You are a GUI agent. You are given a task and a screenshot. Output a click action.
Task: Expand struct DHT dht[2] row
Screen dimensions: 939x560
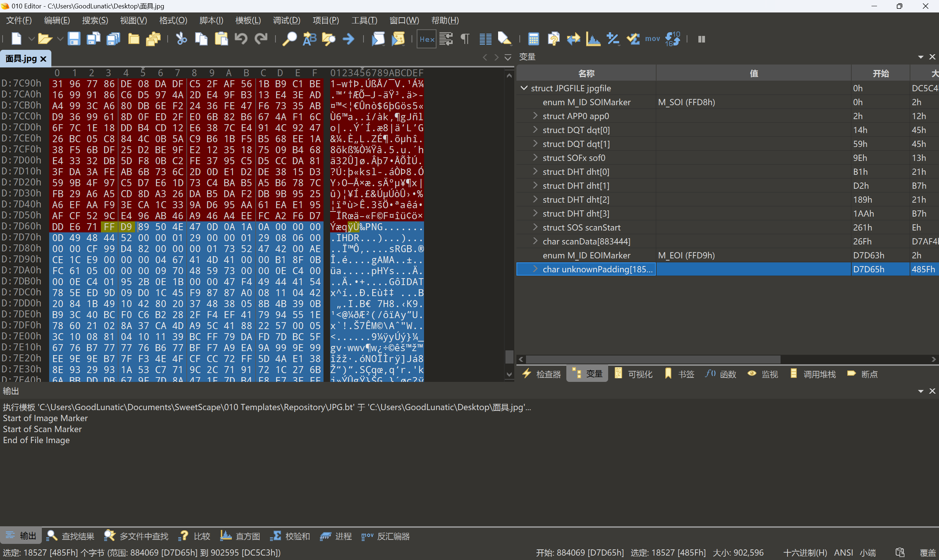tap(535, 199)
